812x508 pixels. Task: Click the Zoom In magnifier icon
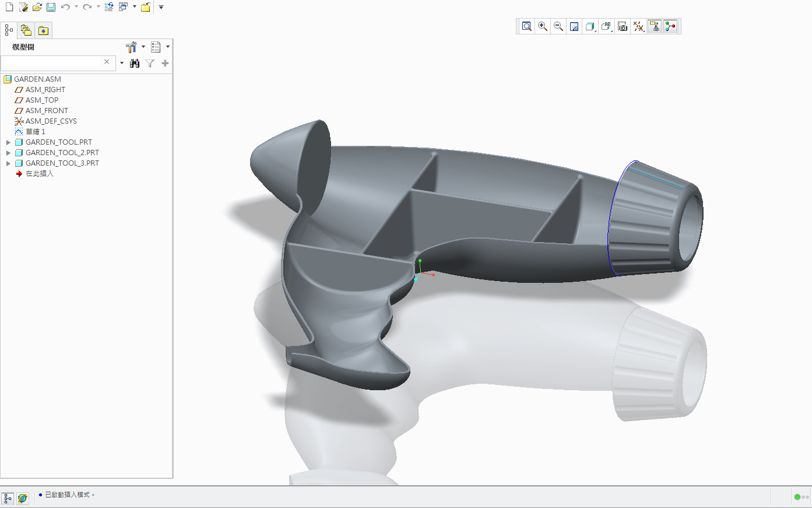pos(543,26)
